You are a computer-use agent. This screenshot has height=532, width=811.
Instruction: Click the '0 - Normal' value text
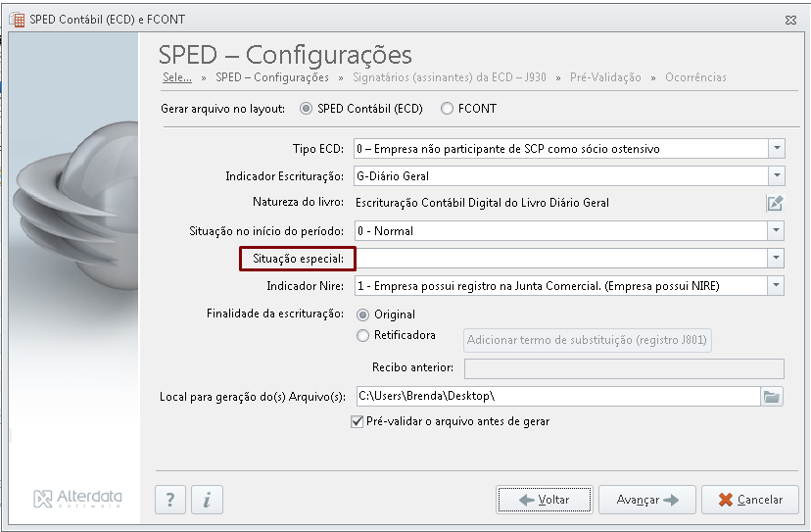click(385, 231)
